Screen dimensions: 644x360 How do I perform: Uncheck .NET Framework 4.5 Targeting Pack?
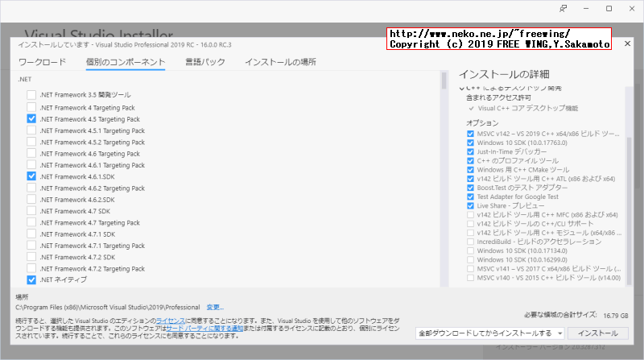pyautogui.click(x=31, y=118)
